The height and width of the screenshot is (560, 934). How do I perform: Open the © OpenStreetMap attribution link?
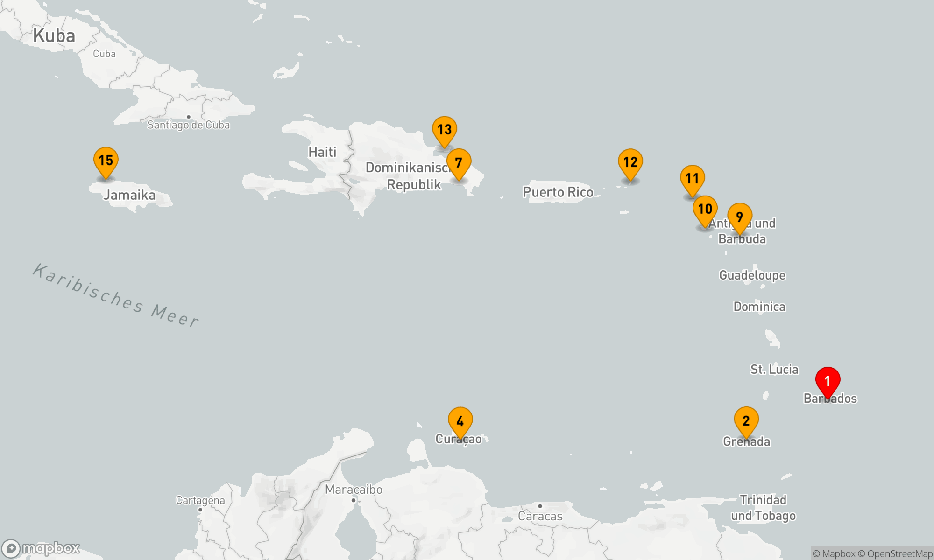895,554
